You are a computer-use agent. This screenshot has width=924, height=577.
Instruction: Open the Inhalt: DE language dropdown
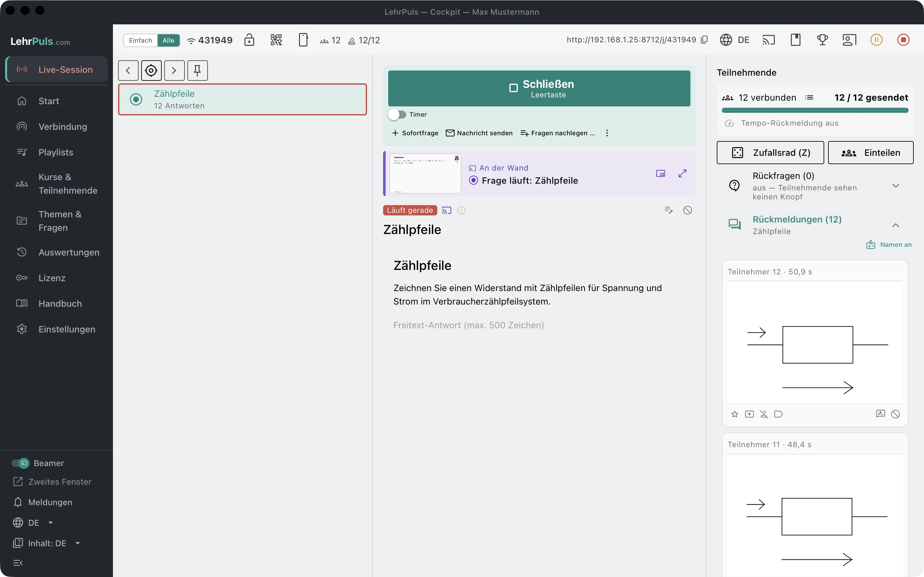(47, 543)
